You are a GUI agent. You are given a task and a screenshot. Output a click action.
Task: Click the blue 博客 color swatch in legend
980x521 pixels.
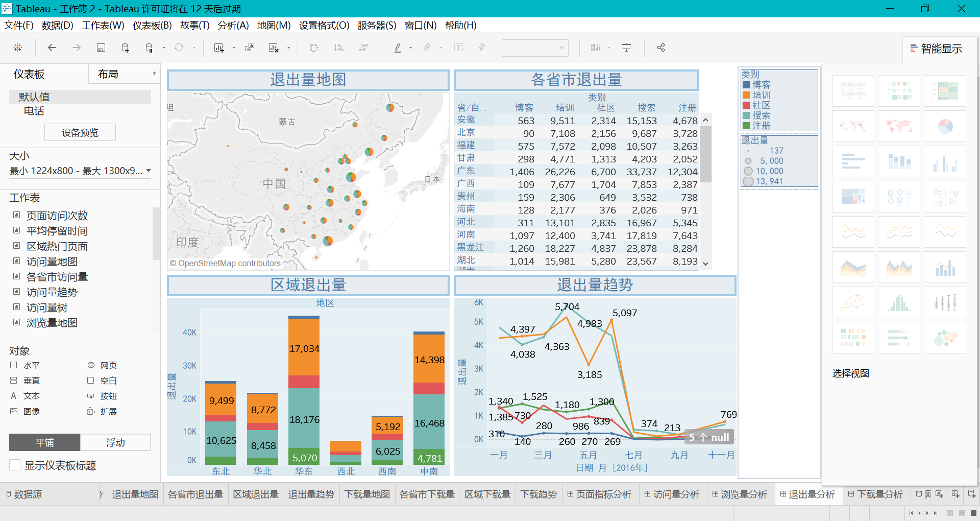click(x=746, y=85)
